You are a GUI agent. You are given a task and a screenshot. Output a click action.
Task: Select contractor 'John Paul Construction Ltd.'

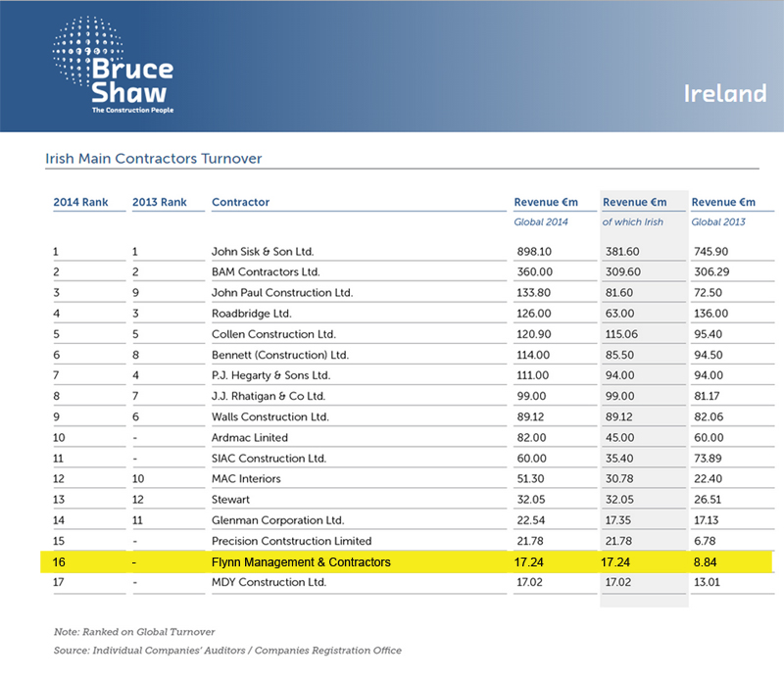[282, 293]
